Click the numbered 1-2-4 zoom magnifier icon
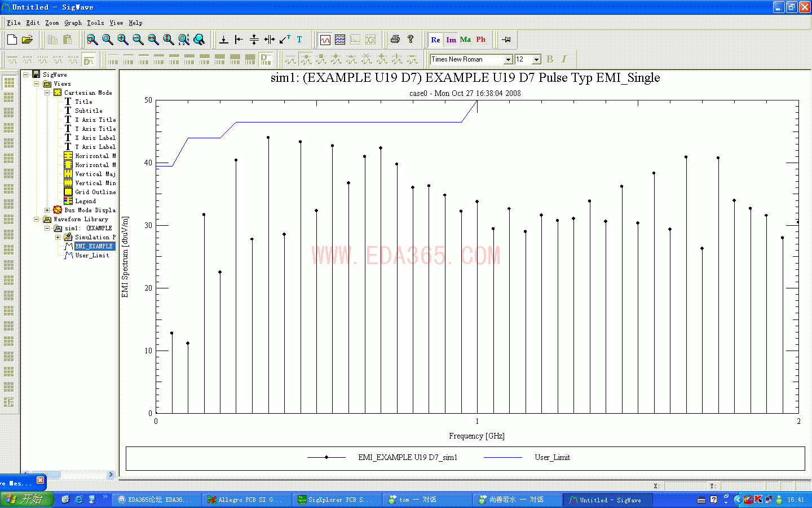812x508 pixels. tap(184, 40)
